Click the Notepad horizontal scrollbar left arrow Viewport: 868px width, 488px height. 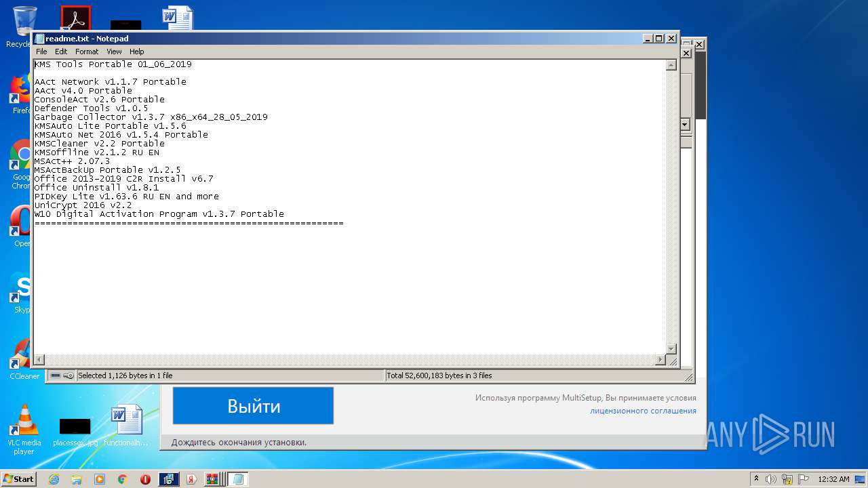[x=39, y=360]
